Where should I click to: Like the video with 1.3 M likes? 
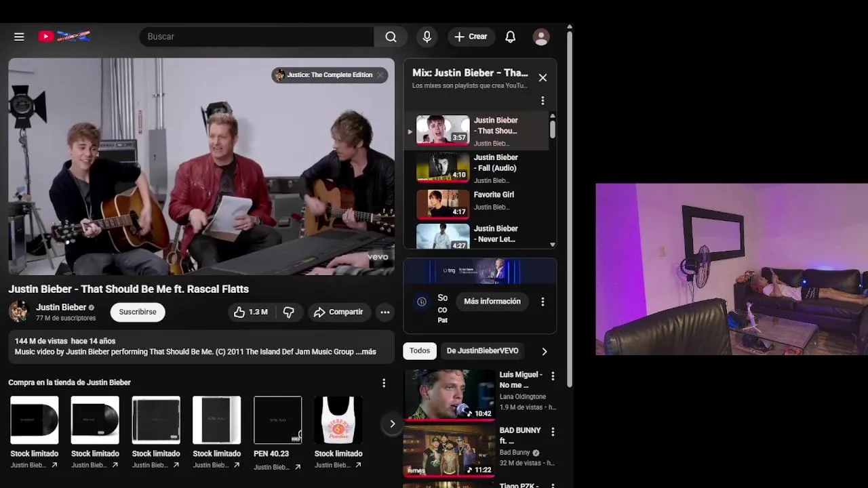click(x=251, y=312)
